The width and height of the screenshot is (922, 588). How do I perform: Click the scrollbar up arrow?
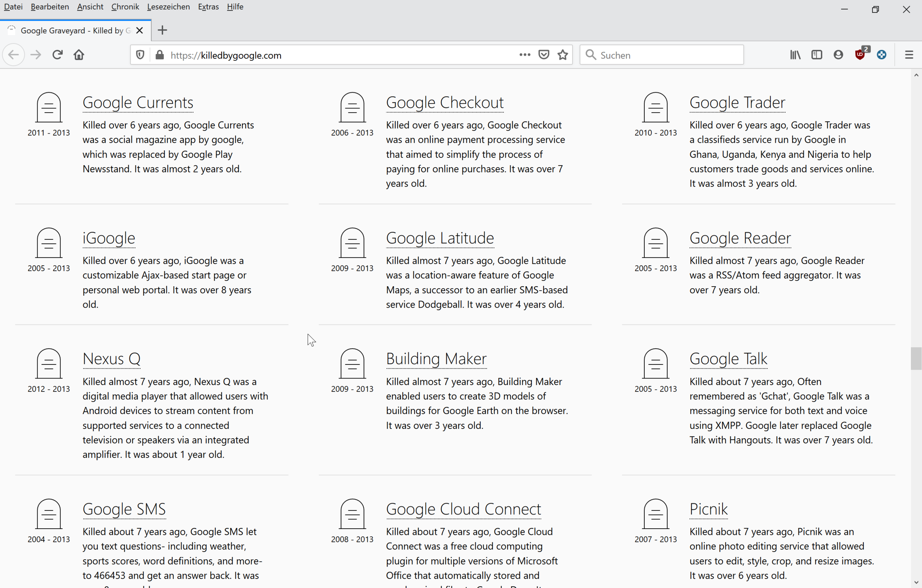[x=916, y=75]
